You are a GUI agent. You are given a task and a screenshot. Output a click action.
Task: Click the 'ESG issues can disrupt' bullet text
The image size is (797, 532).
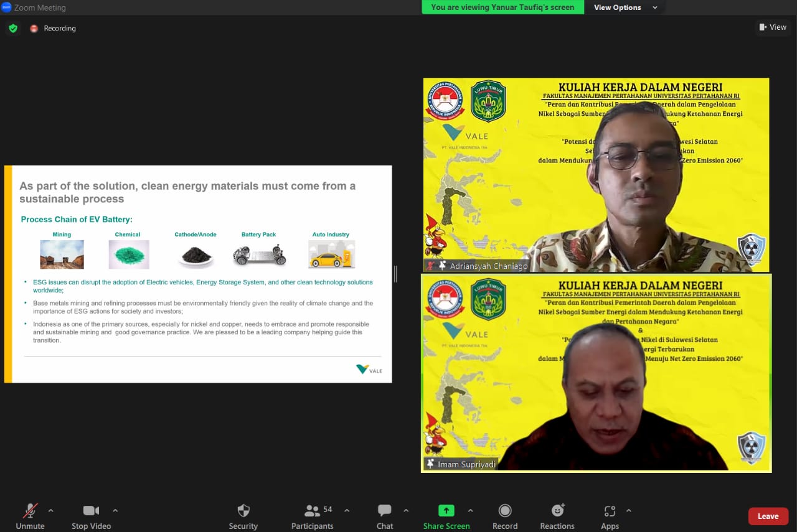[203, 286]
